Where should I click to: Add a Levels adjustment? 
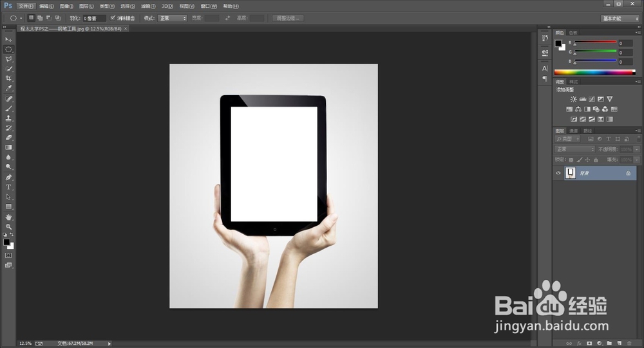click(x=582, y=99)
